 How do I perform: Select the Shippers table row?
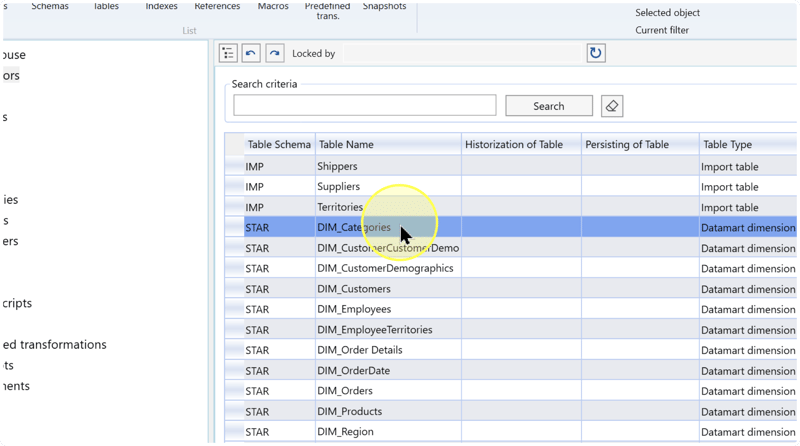point(510,166)
